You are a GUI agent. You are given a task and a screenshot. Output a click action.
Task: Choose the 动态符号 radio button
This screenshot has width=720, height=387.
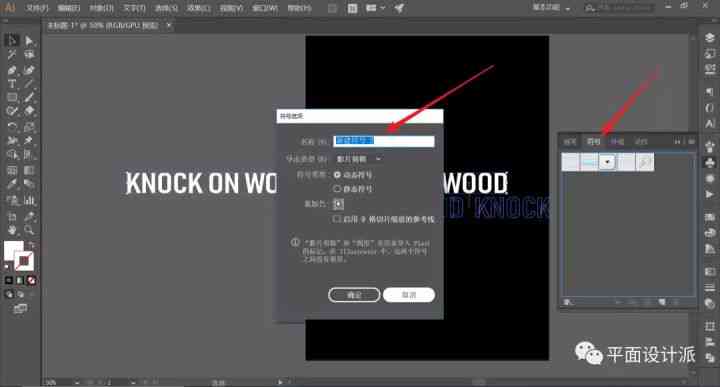(x=338, y=175)
